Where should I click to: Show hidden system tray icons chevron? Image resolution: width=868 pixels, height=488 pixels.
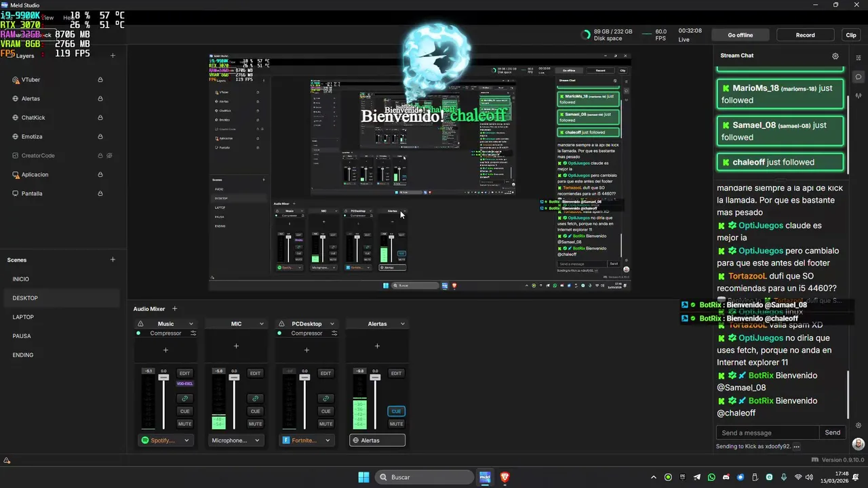coord(654,477)
